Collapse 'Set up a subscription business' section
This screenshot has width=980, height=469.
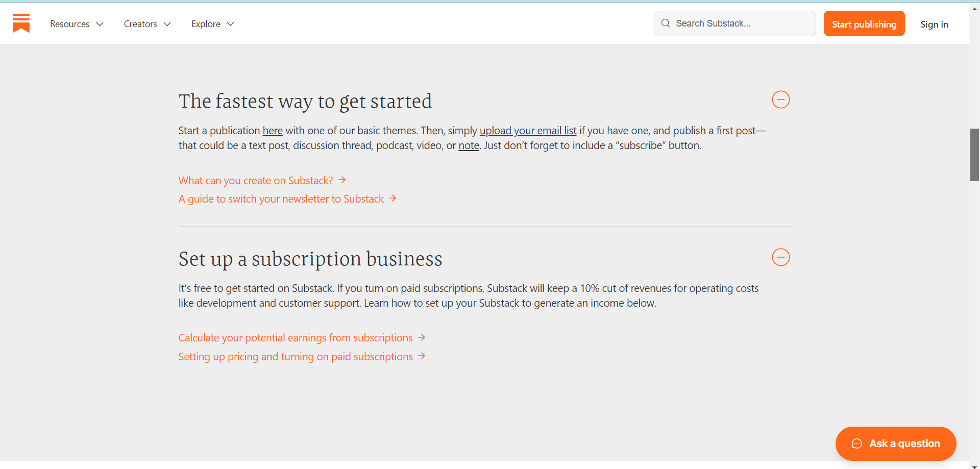[780, 257]
